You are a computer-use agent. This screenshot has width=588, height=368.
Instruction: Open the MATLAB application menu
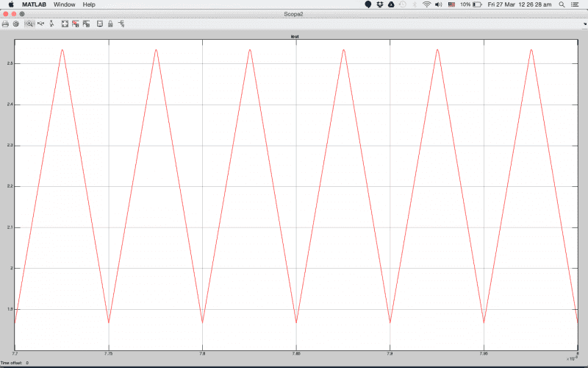35,4
